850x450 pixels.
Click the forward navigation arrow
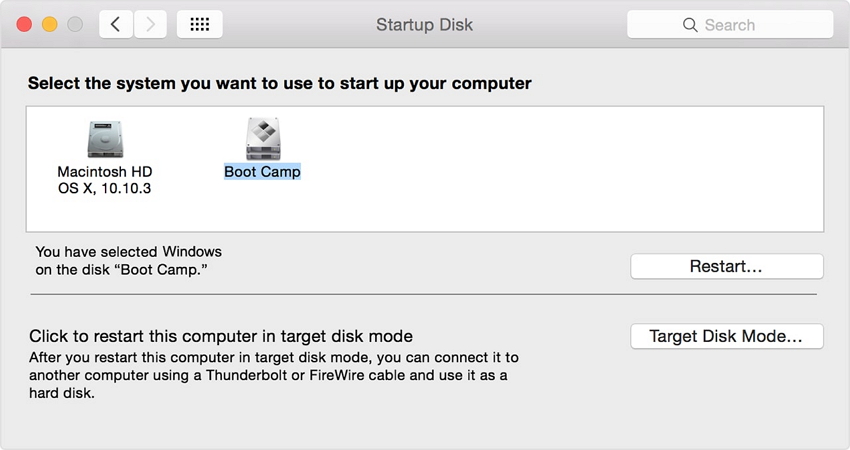pos(150,24)
